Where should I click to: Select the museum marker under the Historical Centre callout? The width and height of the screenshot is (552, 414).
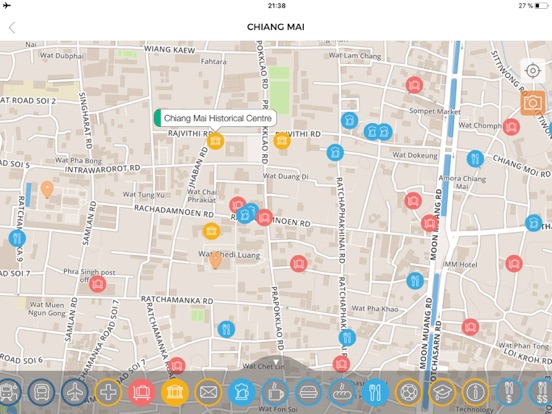215,141
